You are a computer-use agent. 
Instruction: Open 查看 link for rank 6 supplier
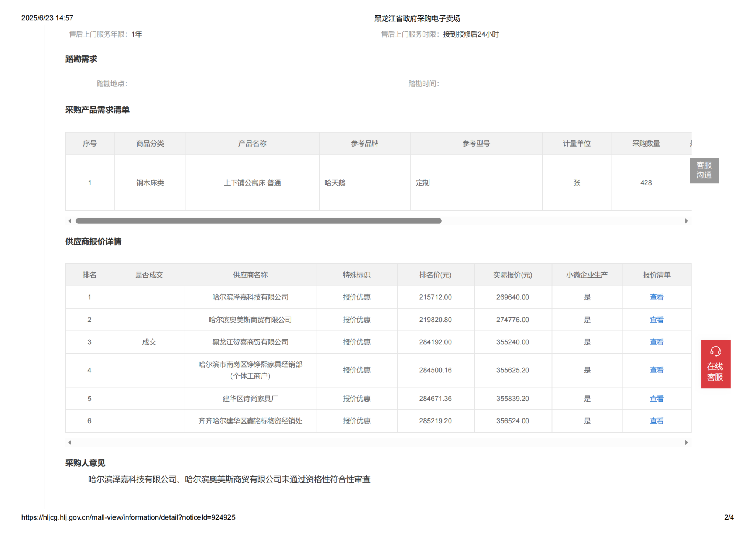[x=656, y=421]
